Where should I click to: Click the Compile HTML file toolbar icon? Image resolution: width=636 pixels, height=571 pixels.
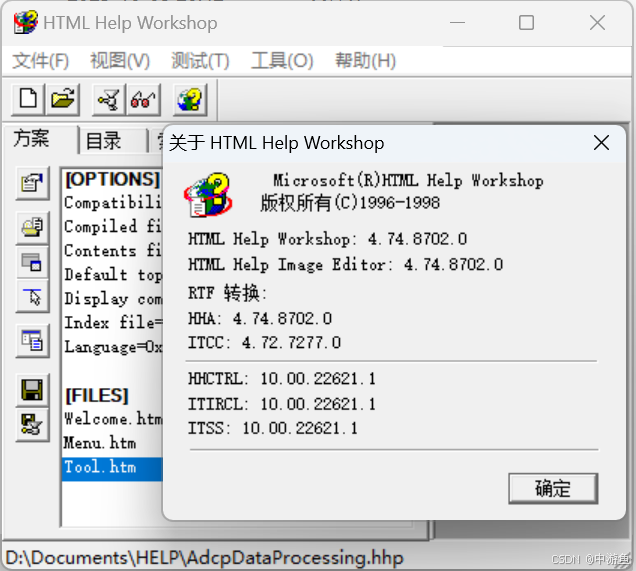[x=109, y=99]
